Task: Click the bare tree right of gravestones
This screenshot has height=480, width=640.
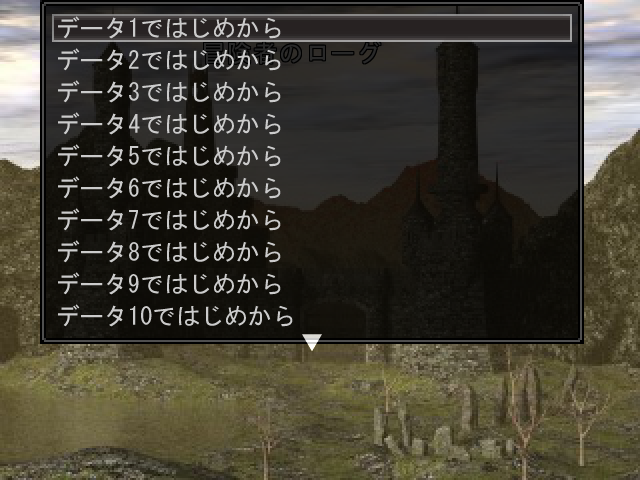Action: tap(582, 420)
